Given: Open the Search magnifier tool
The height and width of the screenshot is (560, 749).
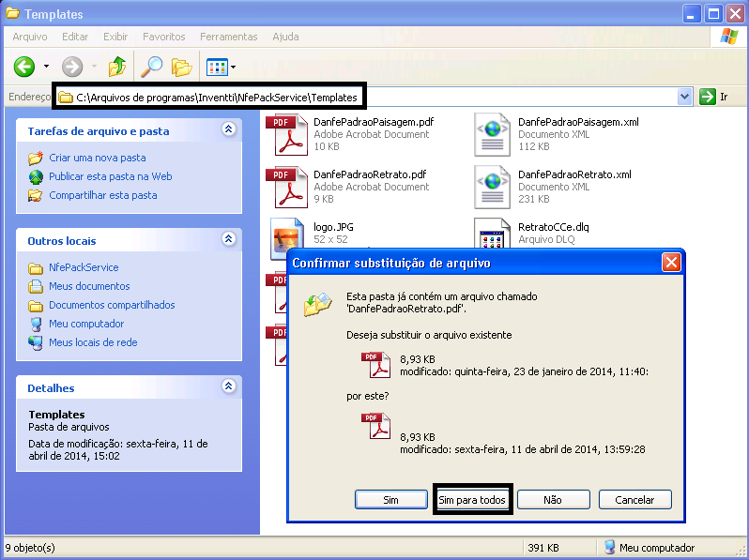Looking at the screenshot, I should tap(150, 67).
